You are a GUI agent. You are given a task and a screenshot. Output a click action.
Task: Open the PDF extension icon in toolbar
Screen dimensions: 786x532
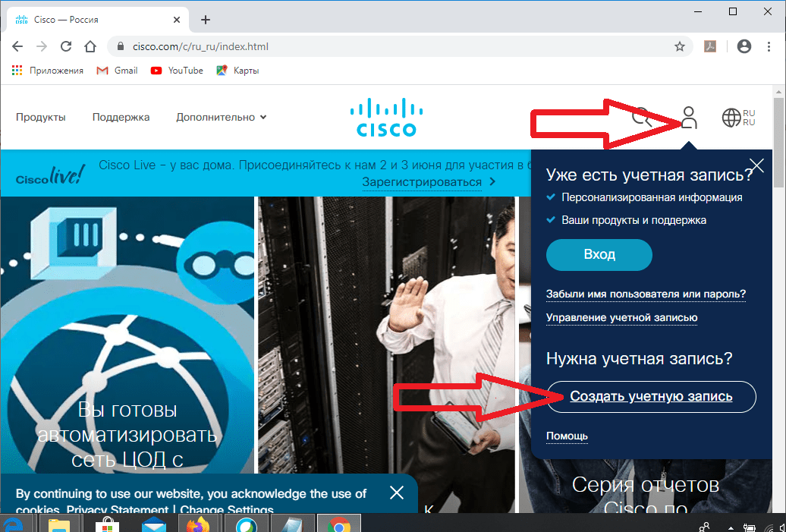click(710, 46)
